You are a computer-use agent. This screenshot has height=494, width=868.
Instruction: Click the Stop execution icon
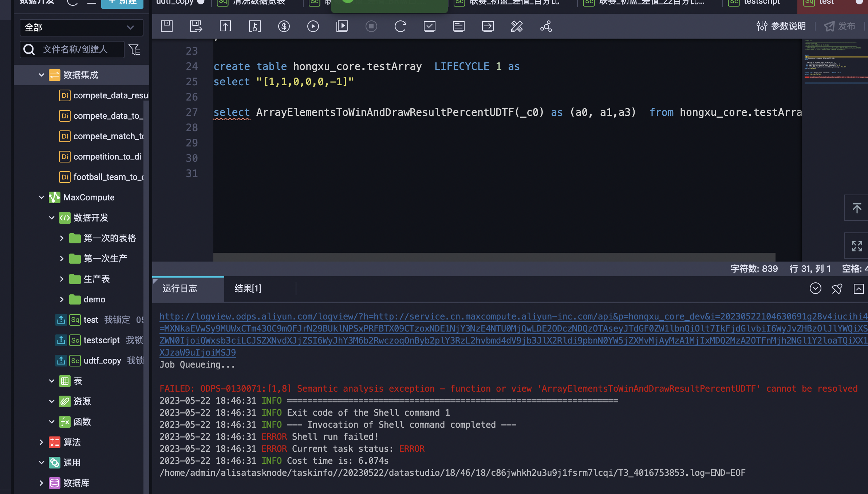[371, 26]
